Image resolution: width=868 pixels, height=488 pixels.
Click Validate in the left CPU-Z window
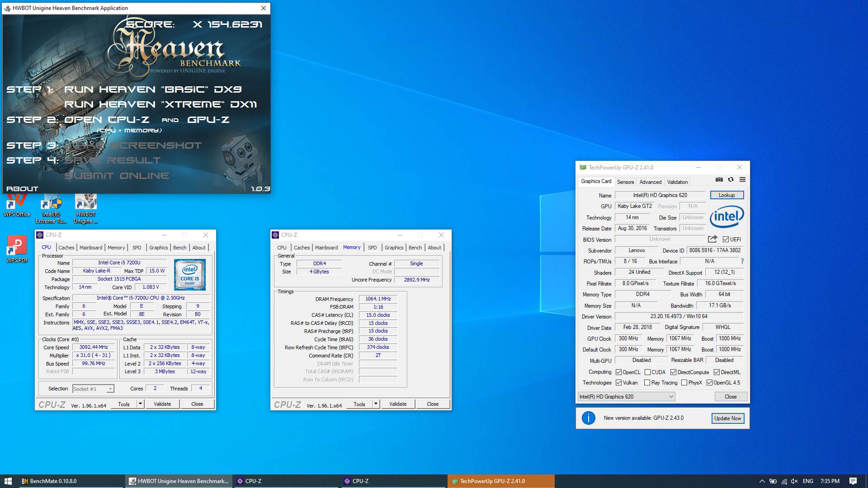click(x=162, y=404)
